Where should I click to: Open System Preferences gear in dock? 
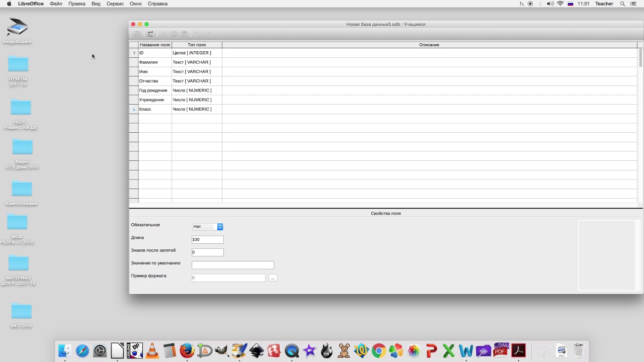tap(100, 350)
